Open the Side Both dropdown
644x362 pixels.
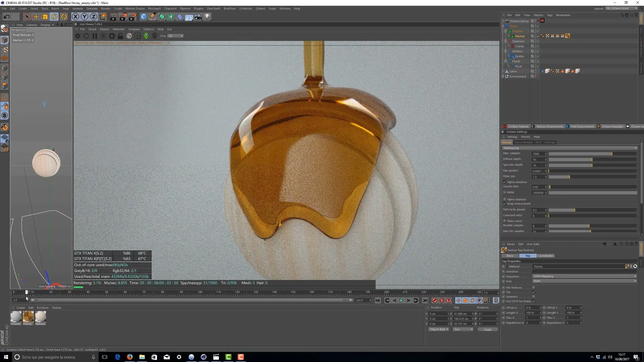[585, 281]
